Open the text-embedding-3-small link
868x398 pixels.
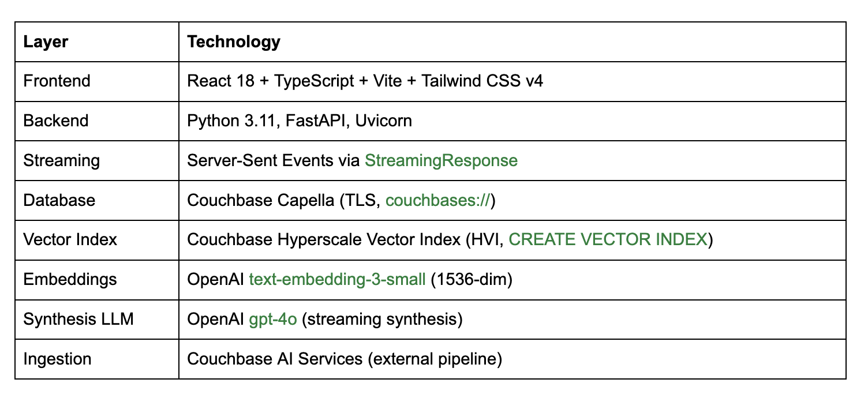point(337,279)
